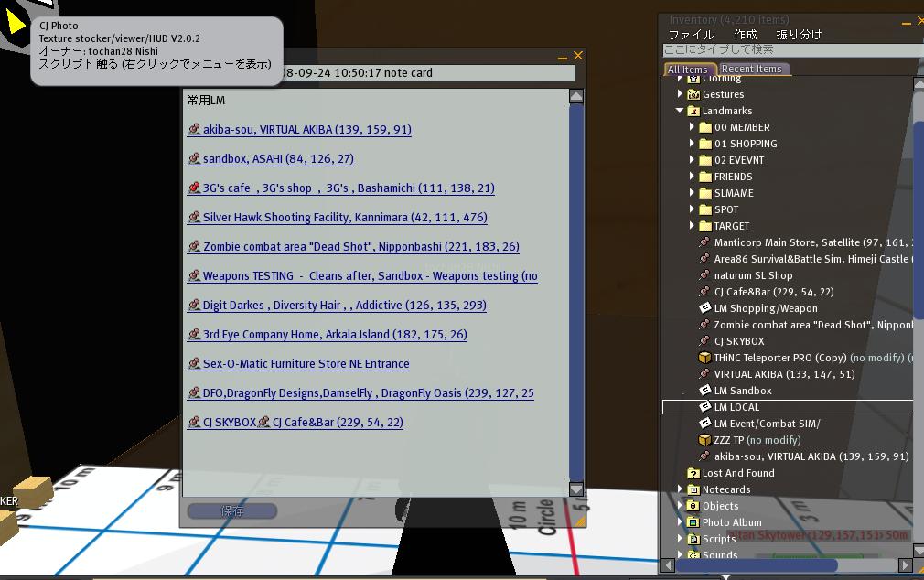Click the sandbox ASAHI landmark icon in notecard

[x=194, y=158]
